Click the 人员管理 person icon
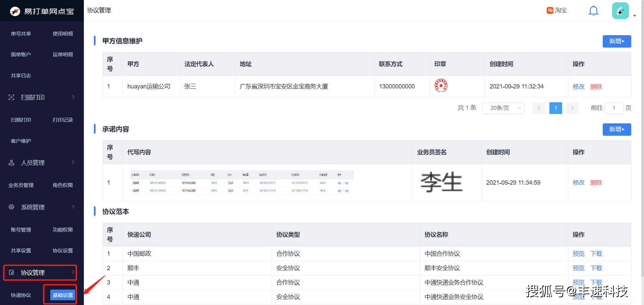The image size is (644, 305). click(x=11, y=163)
